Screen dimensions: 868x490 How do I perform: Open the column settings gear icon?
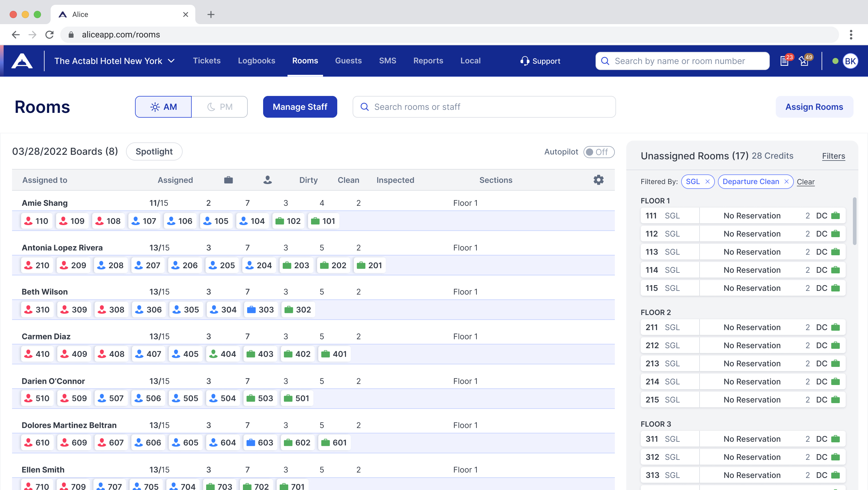(599, 180)
